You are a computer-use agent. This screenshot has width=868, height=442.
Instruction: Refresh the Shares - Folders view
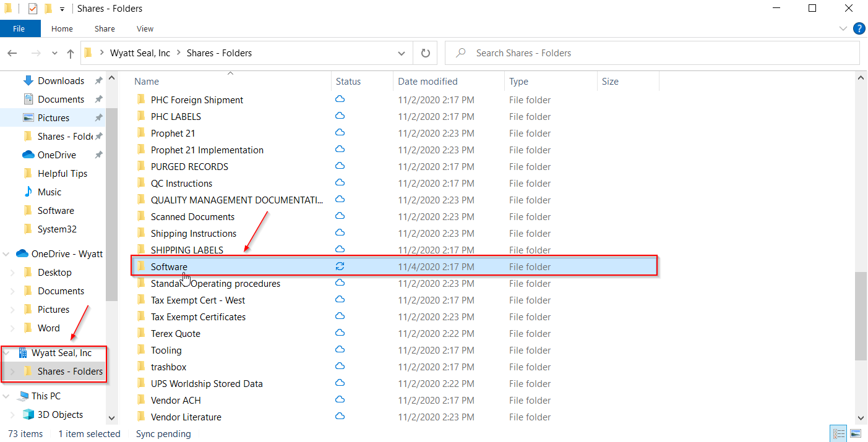[425, 53]
